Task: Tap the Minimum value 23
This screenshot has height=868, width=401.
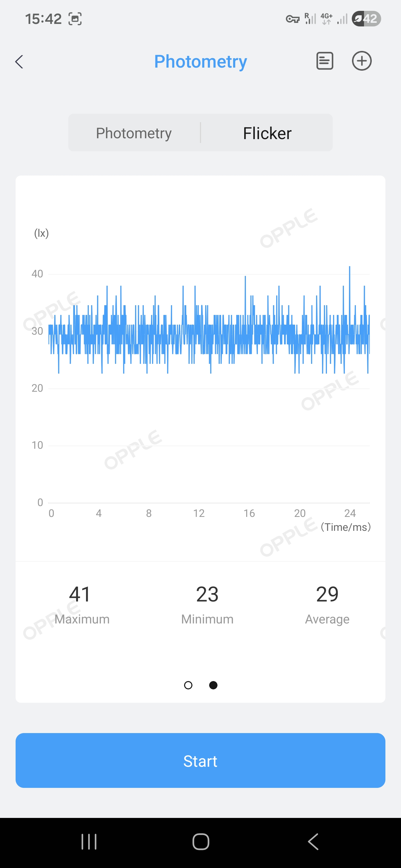Action: point(207,594)
